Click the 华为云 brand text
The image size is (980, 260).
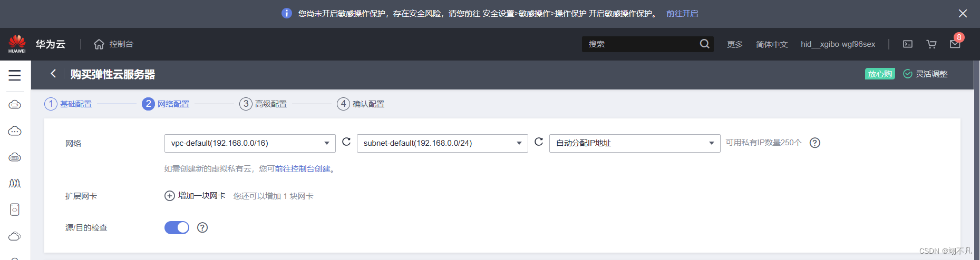point(51,44)
